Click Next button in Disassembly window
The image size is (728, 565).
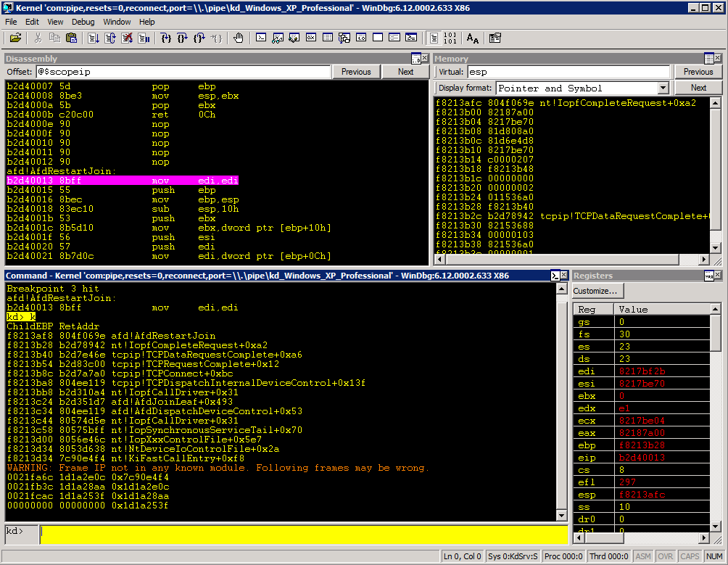[x=405, y=72]
